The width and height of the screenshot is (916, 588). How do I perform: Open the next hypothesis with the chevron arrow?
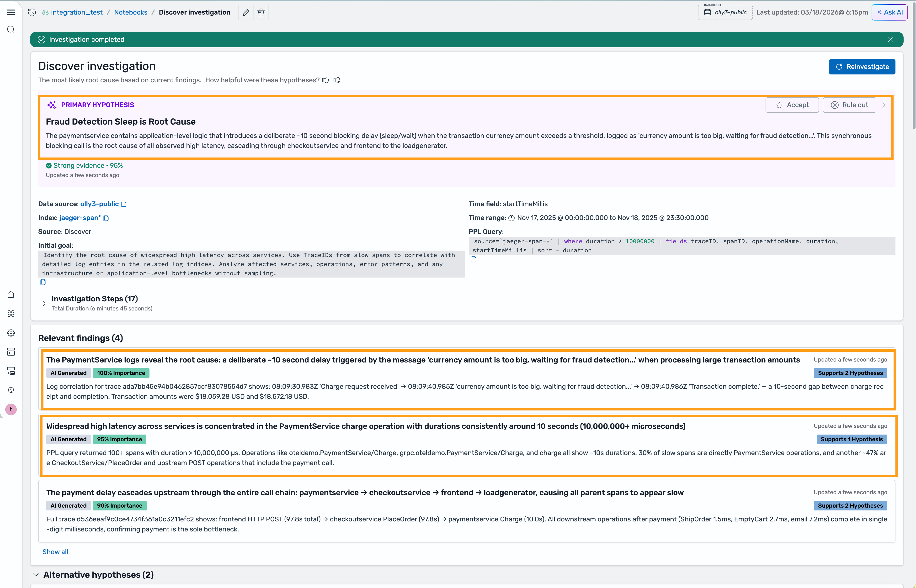pyautogui.click(x=884, y=105)
